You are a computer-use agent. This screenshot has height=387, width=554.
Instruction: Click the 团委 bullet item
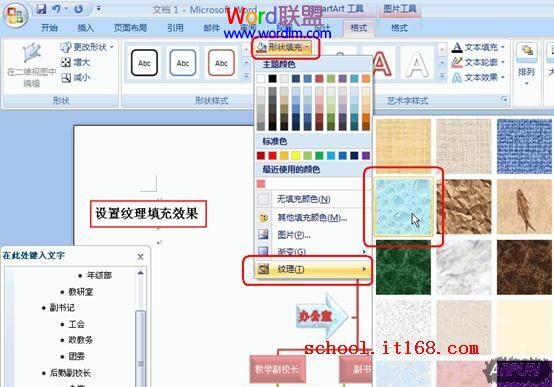point(77,356)
